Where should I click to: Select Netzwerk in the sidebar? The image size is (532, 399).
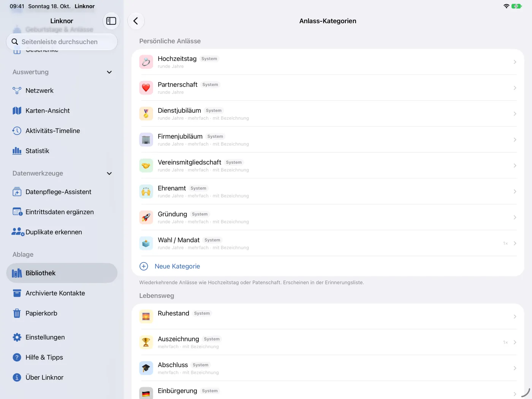pyautogui.click(x=62, y=90)
